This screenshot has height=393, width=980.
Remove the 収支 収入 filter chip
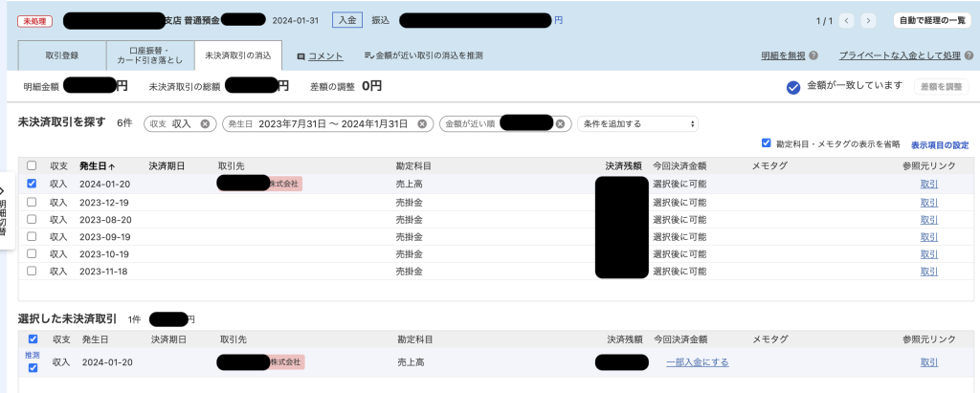point(205,123)
